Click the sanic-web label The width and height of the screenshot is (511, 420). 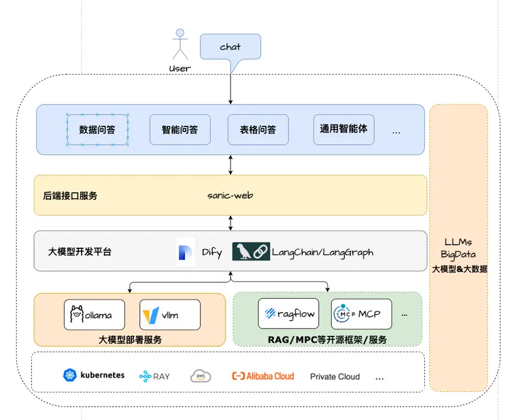(x=230, y=195)
